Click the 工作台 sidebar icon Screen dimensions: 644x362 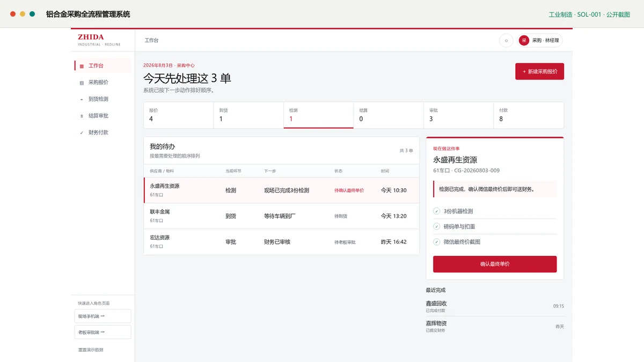coord(82,66)
